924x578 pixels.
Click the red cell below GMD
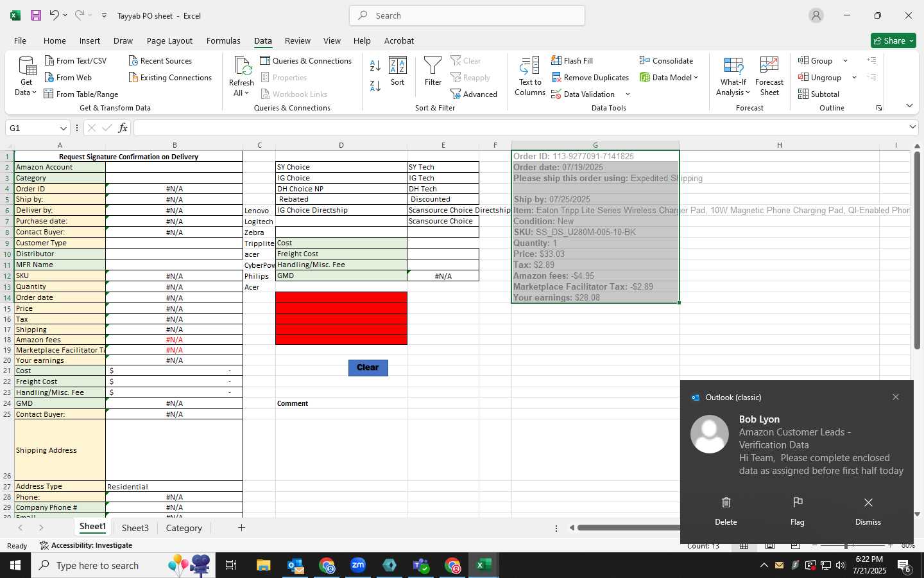(x=341, y=297)
